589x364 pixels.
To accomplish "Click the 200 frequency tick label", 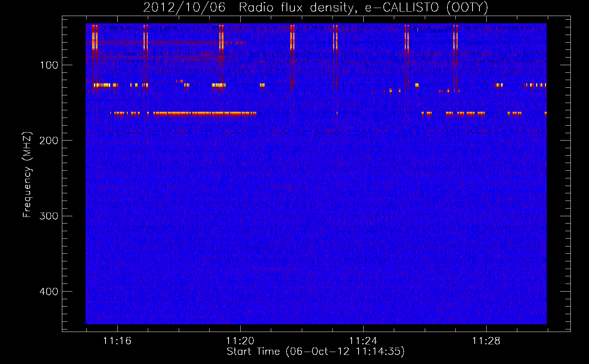I will tap(49, 141).
